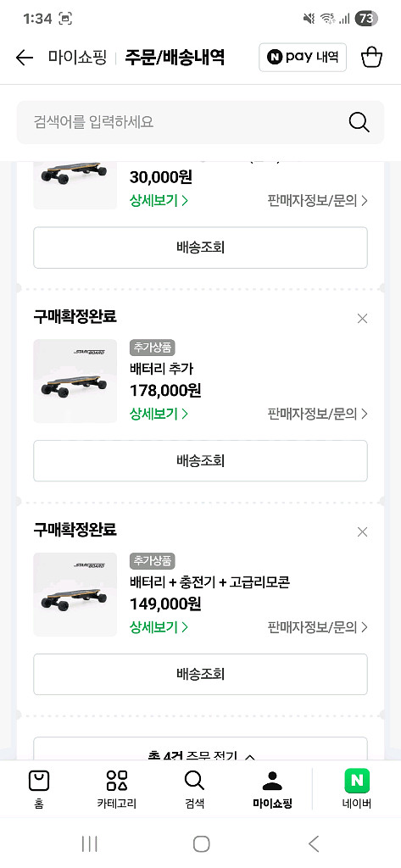Go to 네이버 green N icon
The width and height of the screenshot is (401, 868).
coord(357,781)
